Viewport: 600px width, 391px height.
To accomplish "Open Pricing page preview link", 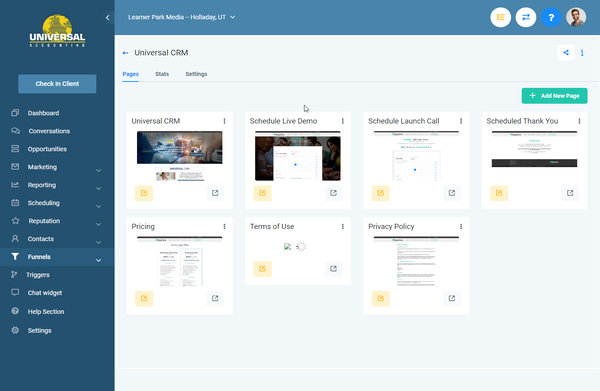I will [215, 298].
